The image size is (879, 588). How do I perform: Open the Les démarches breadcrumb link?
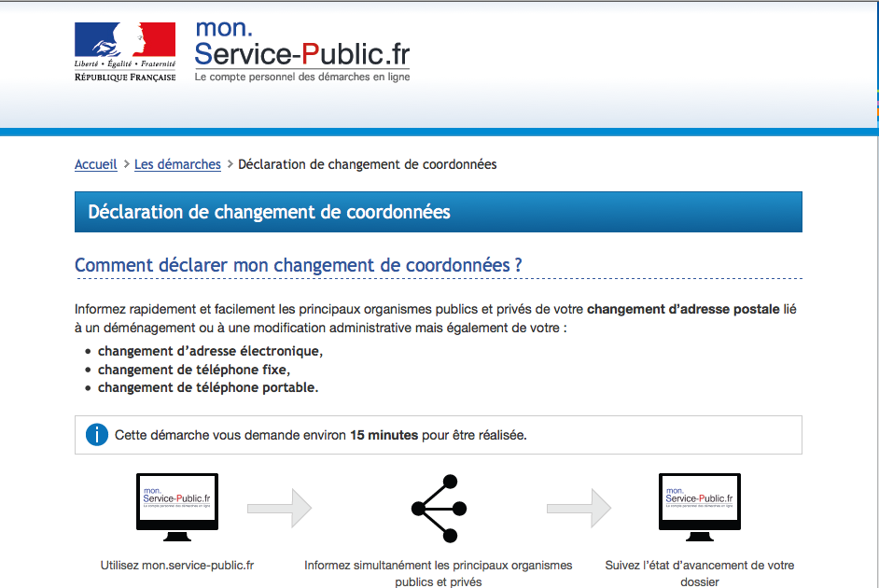pos(177,164)
